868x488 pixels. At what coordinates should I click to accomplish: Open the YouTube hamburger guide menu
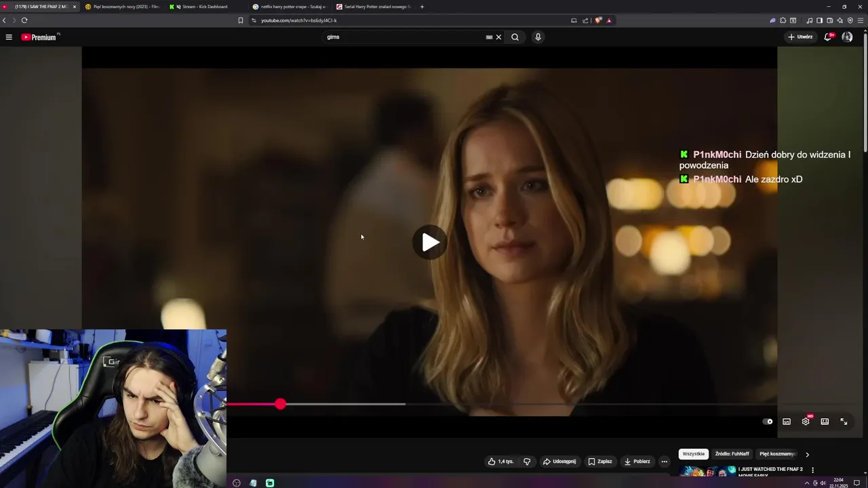(x=9, y=37)
